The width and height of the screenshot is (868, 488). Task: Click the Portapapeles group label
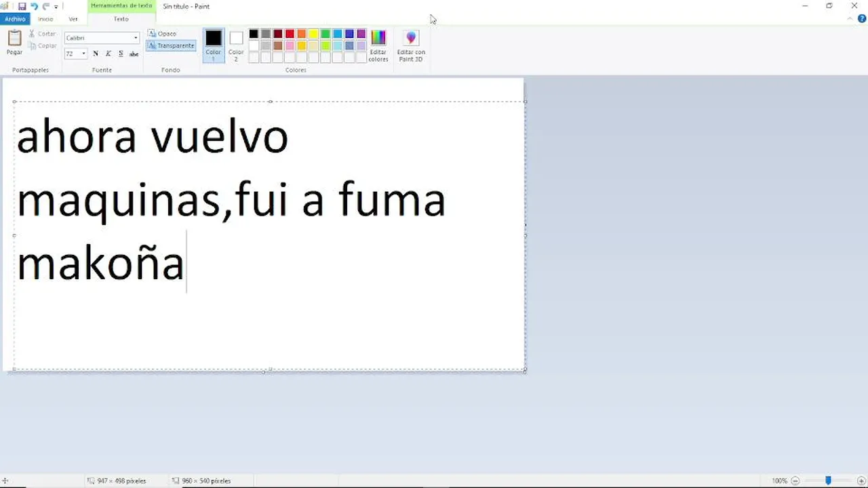[31, 70]
